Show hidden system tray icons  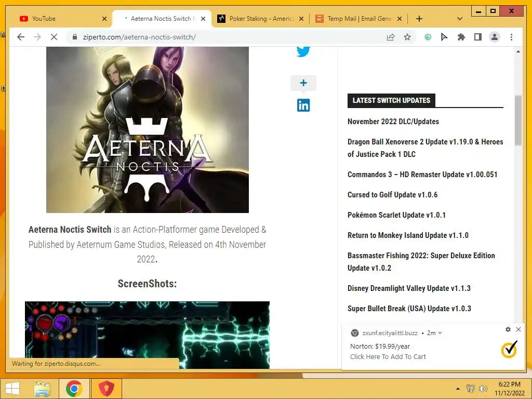click(458, 389)
